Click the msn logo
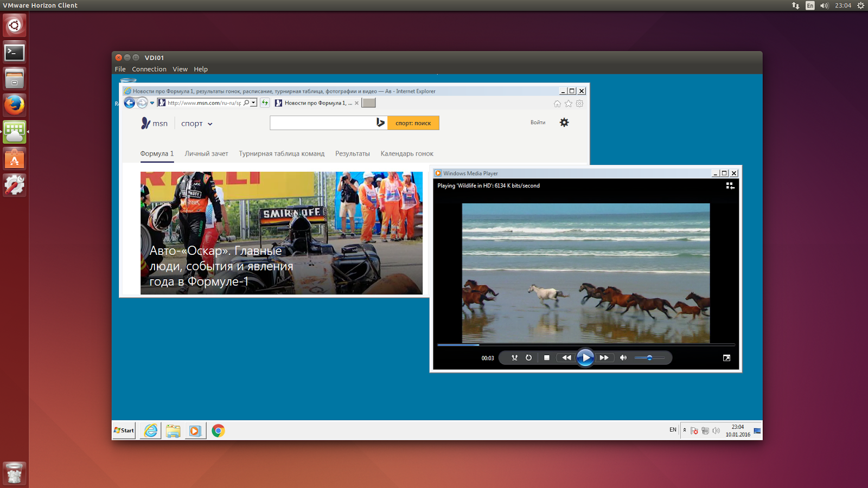 click(x=154, y=123)
